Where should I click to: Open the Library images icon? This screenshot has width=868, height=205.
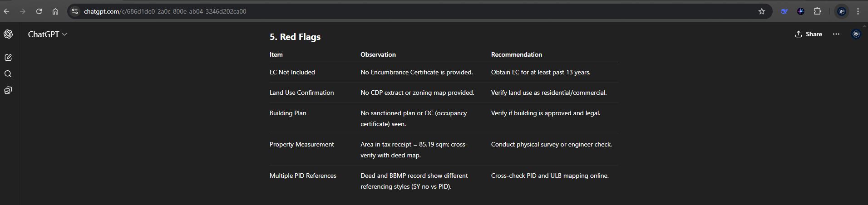pos(8,91)
